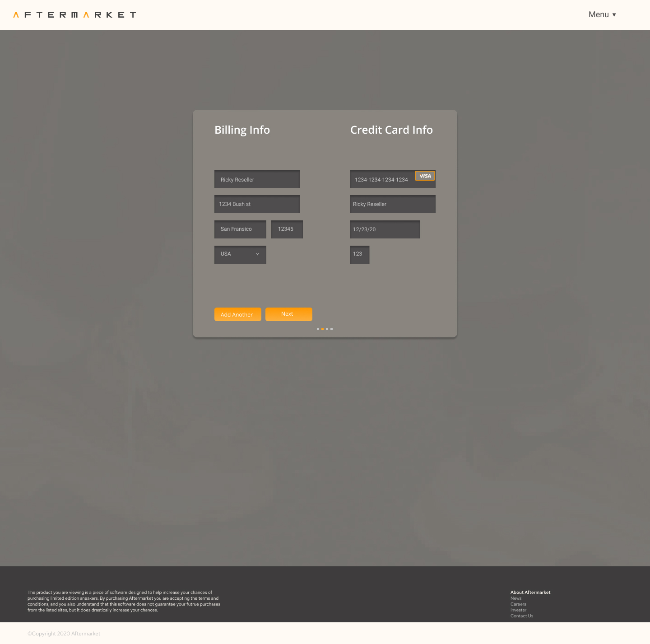Go to the first step pagination dot
Viewport: 650px width, 644px height.
(x=318, y=329)
